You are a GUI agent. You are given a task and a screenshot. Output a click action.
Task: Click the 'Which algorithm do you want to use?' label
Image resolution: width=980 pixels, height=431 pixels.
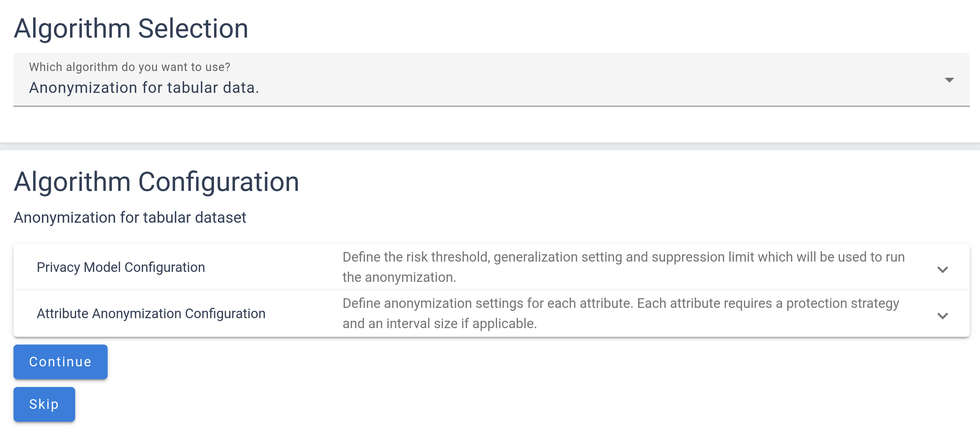pos(129,67)
